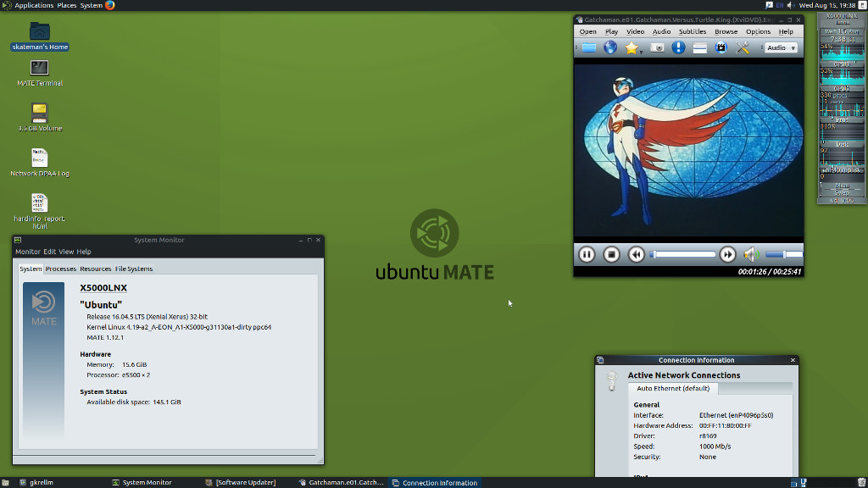Screen dimensions: 868x488
Task: Click the Connection Information title icon
Action: [600, 360]
